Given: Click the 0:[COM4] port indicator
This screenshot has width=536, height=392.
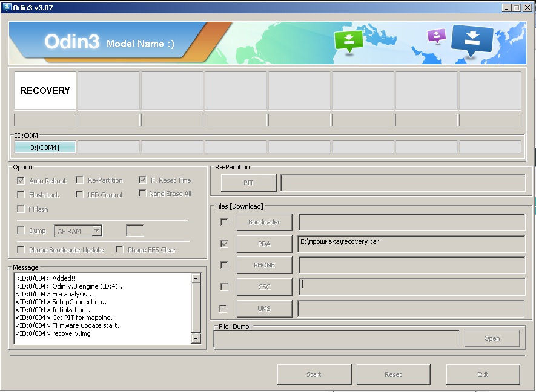Looking at the screenshot, I should click(x=45, y=148).
